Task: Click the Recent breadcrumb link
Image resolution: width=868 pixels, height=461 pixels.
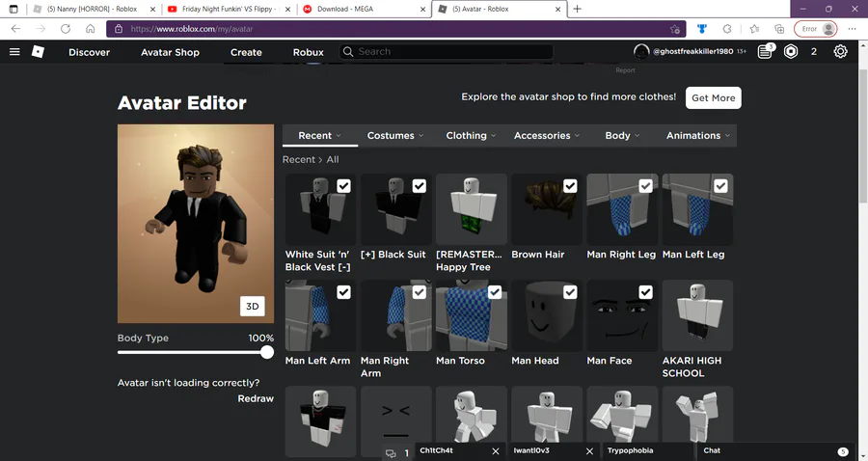Action: tap(298, 159)
